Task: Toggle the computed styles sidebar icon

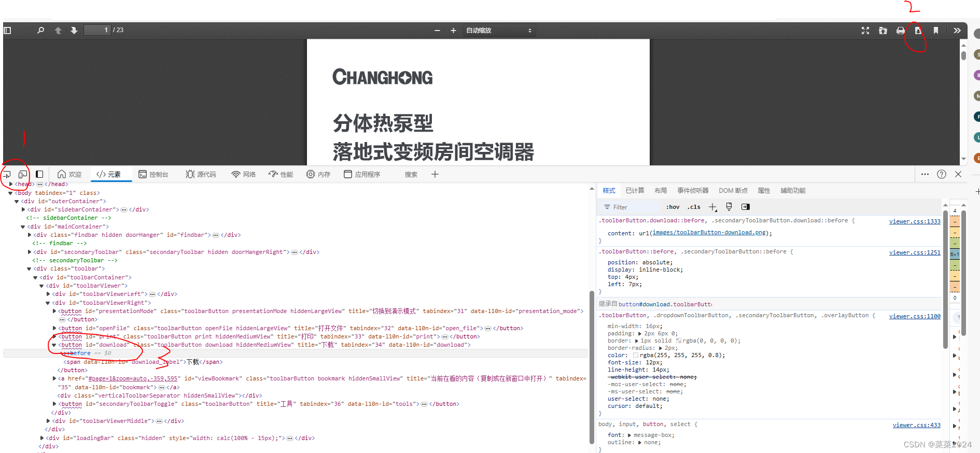Action: pyautogui.click(x=746, y=207)
